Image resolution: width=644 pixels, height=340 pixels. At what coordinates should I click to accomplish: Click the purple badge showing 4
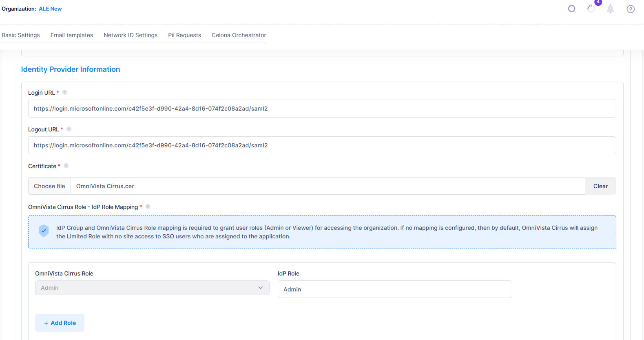pyautogui.click(x=598, y=2)
